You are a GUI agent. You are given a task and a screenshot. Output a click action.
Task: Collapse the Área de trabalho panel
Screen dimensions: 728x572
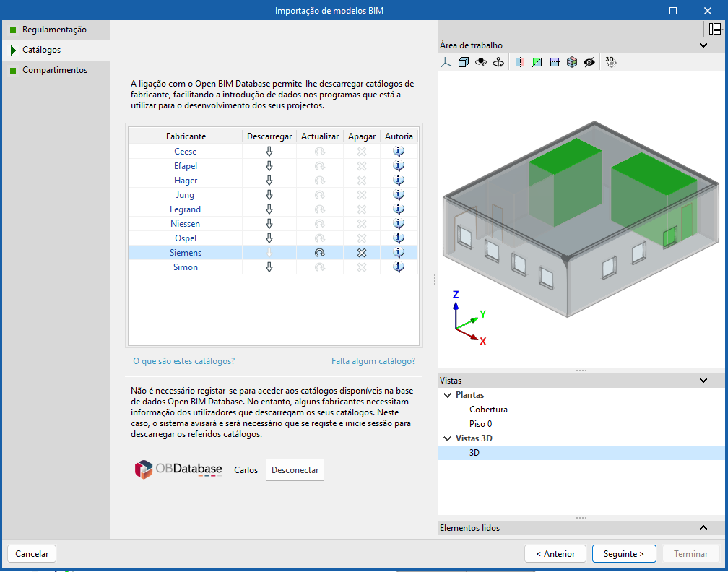coord(703,45)
